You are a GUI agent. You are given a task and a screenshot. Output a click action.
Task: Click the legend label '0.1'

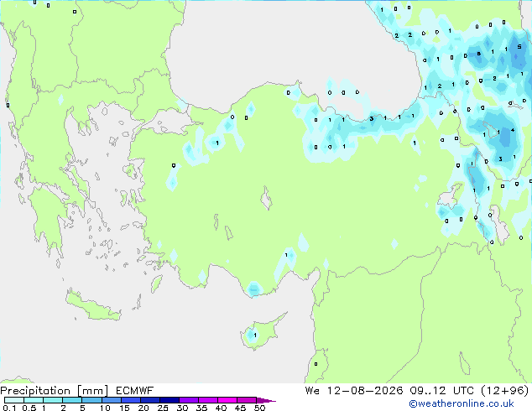coord(9,408)
